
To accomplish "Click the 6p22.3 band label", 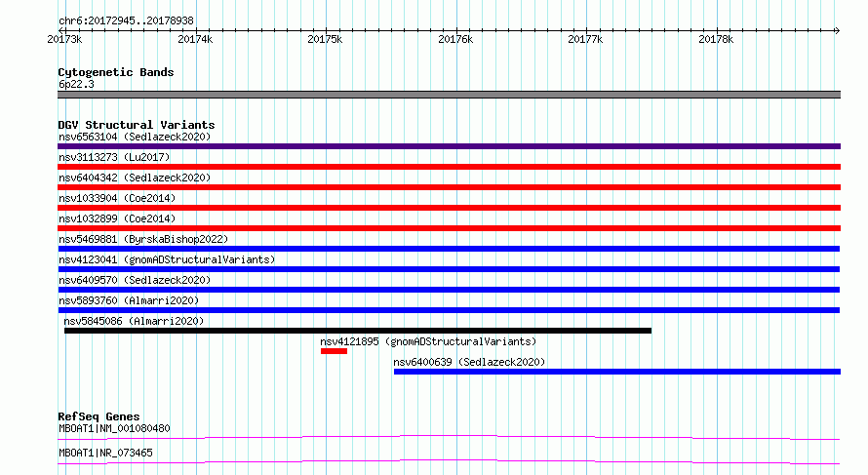I will [76, 84].
